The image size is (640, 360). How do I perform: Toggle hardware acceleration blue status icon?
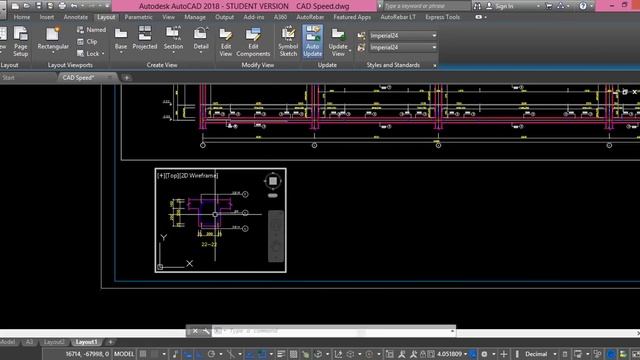[x=611, y=354]
